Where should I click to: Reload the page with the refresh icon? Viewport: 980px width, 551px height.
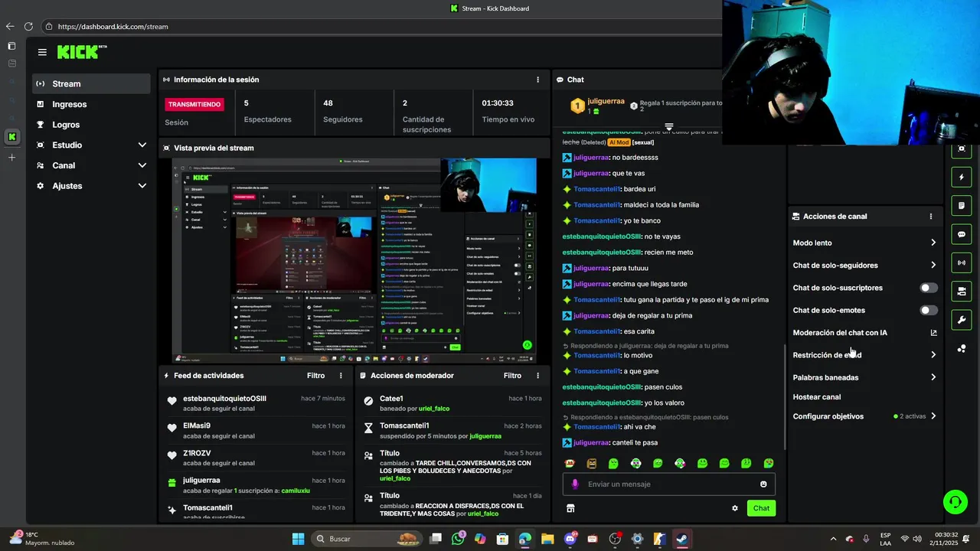pos(28,27)
